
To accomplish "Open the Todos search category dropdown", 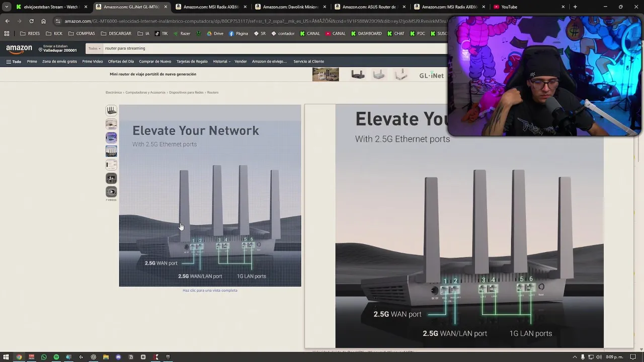I will (x=94, y=48).
